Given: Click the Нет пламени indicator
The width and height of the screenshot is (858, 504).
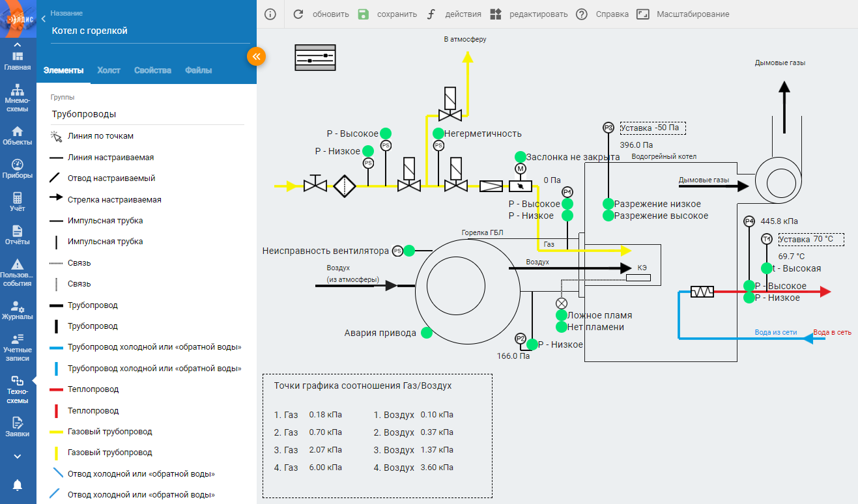Looking at the screenshot, I should (x=562, y=327).
